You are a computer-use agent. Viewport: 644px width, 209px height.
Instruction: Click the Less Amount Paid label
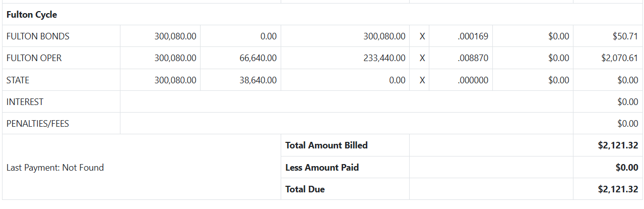click(x=322, y=167)
